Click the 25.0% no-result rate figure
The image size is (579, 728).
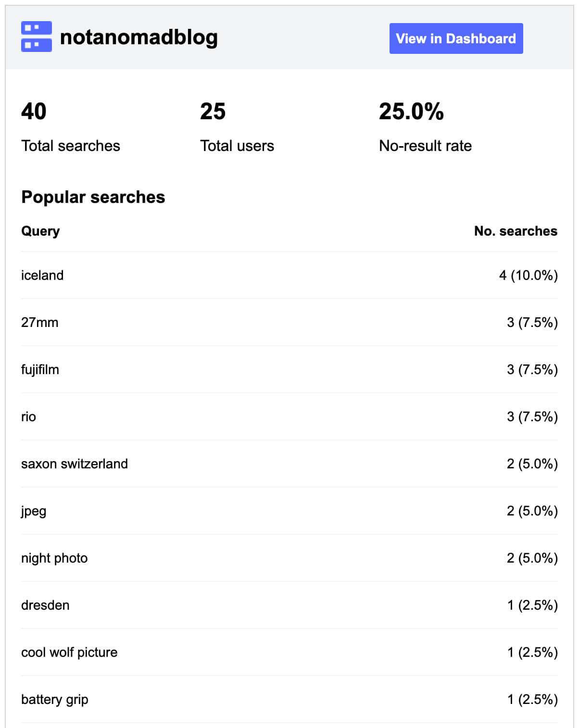[411, 112]
